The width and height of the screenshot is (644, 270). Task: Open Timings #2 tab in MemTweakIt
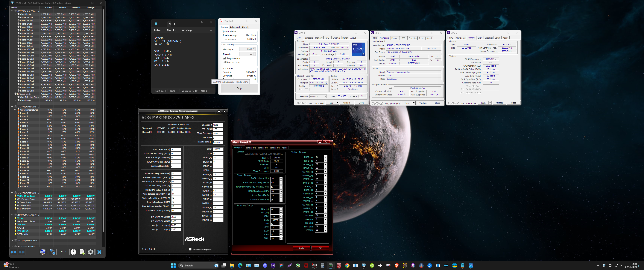point(250,148)
